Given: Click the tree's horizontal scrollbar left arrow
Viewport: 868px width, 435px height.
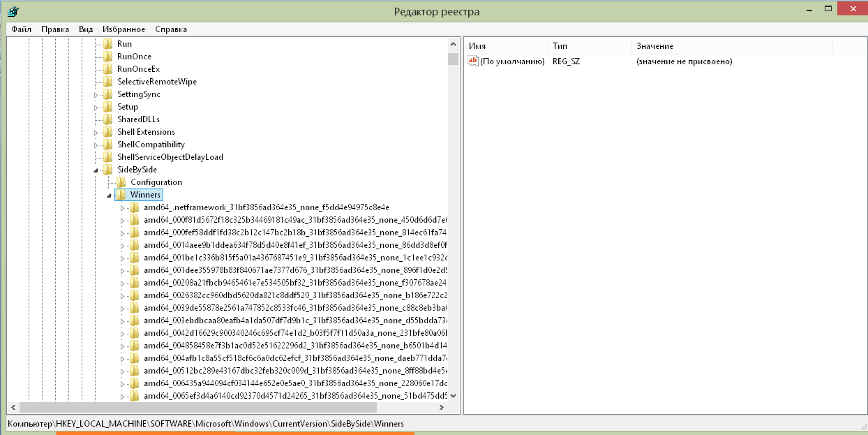Looking at the screenshot, I should tap(13, 408).
